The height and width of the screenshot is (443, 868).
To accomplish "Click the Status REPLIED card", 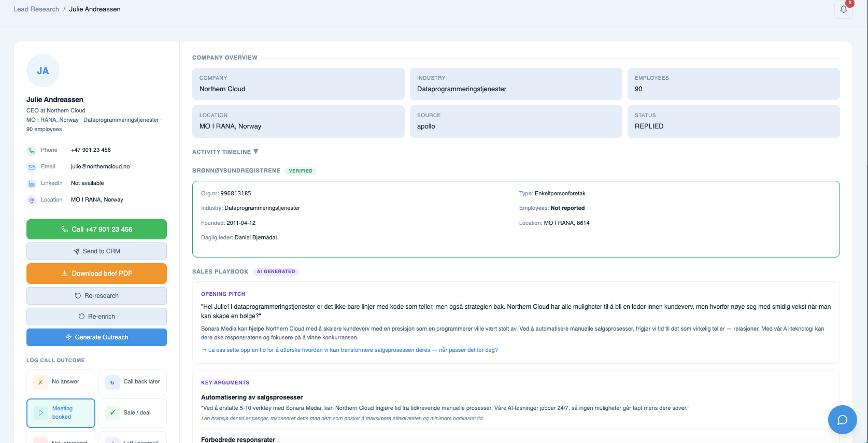I will [734, 121].
